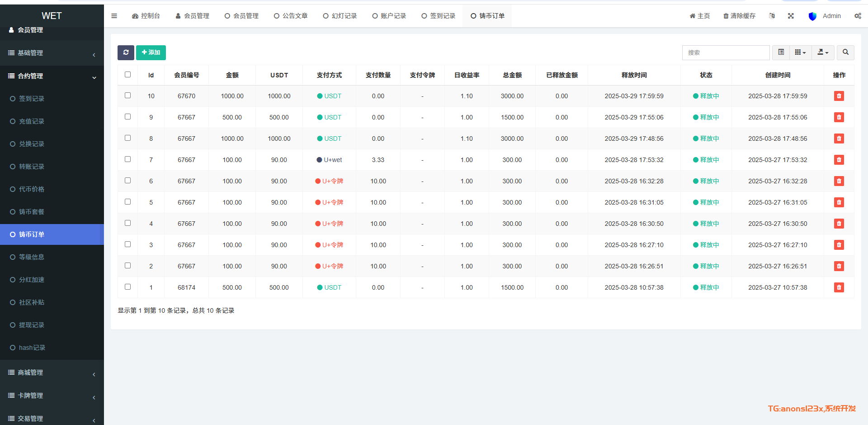
Task: Click the search magnifier icon button
Action: click(845, 53)
